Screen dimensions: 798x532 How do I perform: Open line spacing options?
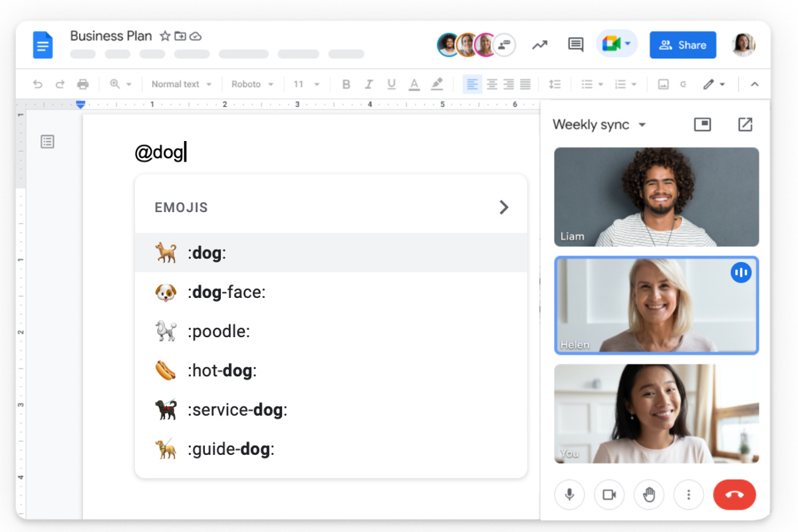[555, 84]
